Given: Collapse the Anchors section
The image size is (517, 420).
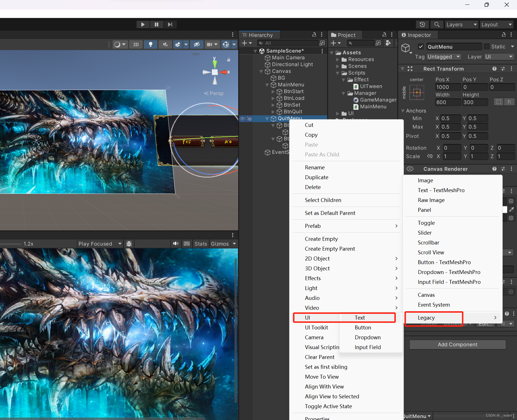Looking at the screenshot, I should 403,111.
